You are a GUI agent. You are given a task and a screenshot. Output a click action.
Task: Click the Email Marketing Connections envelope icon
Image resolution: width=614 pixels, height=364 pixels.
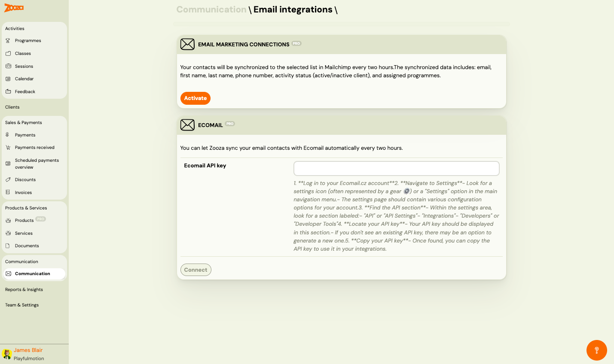[x=187, y=44]
